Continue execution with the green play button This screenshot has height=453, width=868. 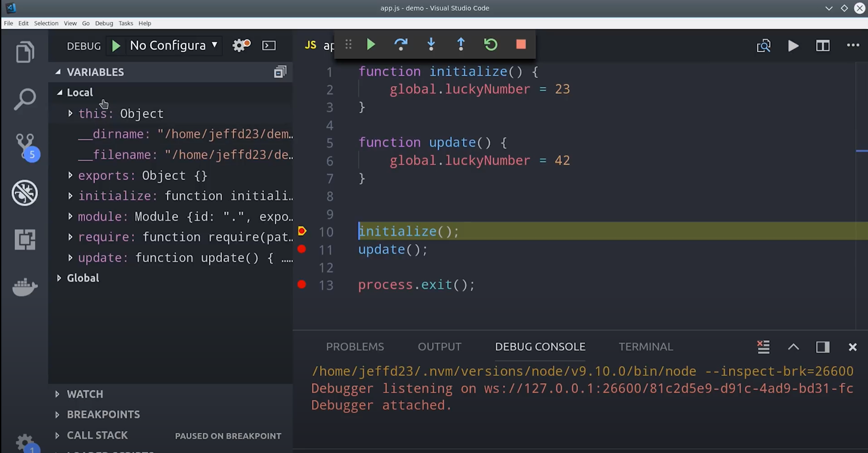click(371, 44)
